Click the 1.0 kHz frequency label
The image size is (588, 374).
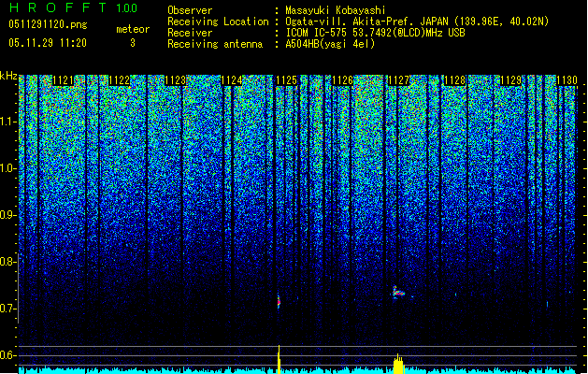(x=8, y=169)
